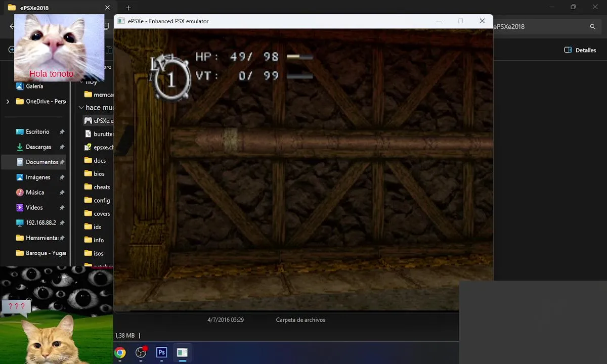Viewport: 607px width, 364px height.
Task: Click the HP gauge bar in game
Action: 299,57
